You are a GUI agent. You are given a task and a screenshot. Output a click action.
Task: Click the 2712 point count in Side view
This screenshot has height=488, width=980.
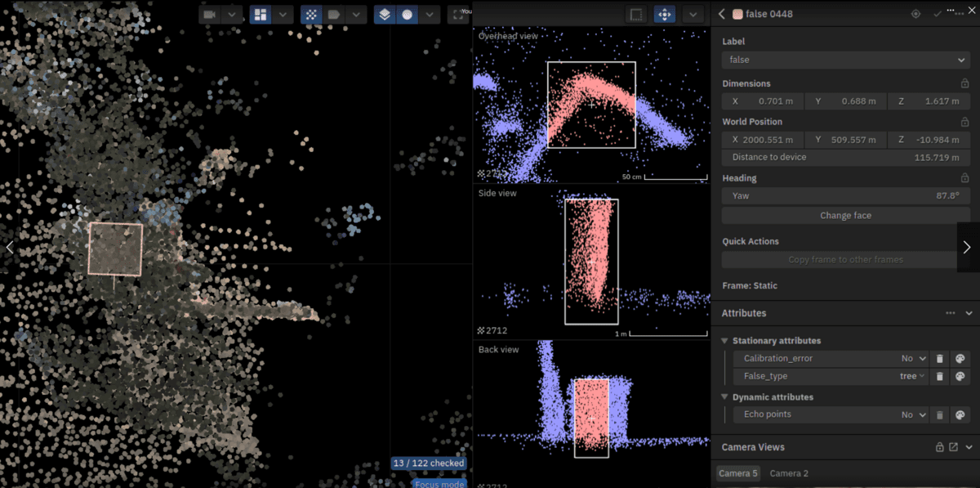tap(492, 331)
